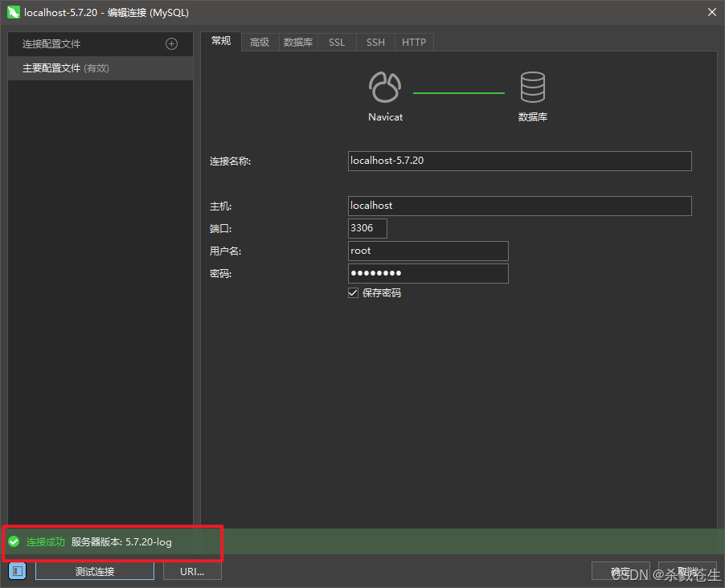Open the HTTP tab
The height and width of the screenshot is (588, 725).
click(x=414, y=43)
